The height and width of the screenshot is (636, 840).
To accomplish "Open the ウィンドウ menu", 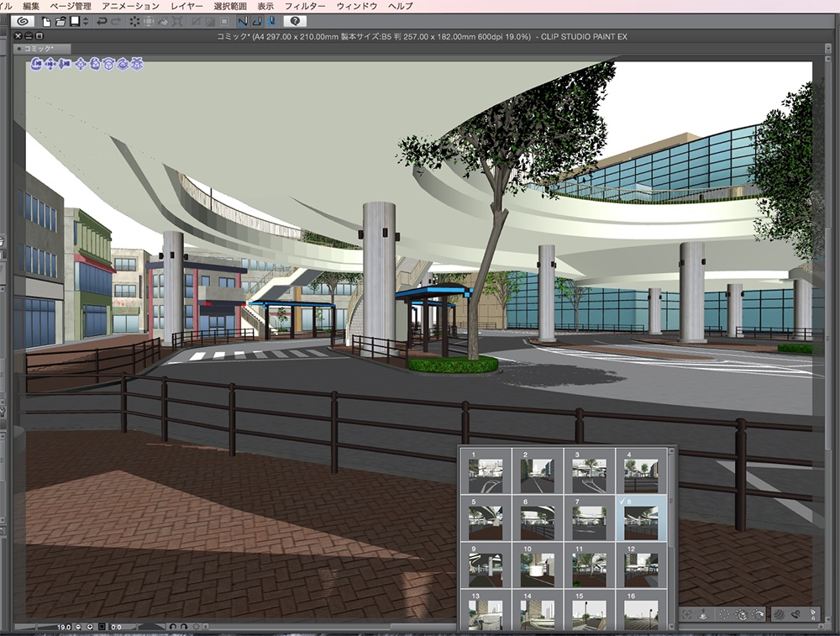I will (x=357, y=6).
